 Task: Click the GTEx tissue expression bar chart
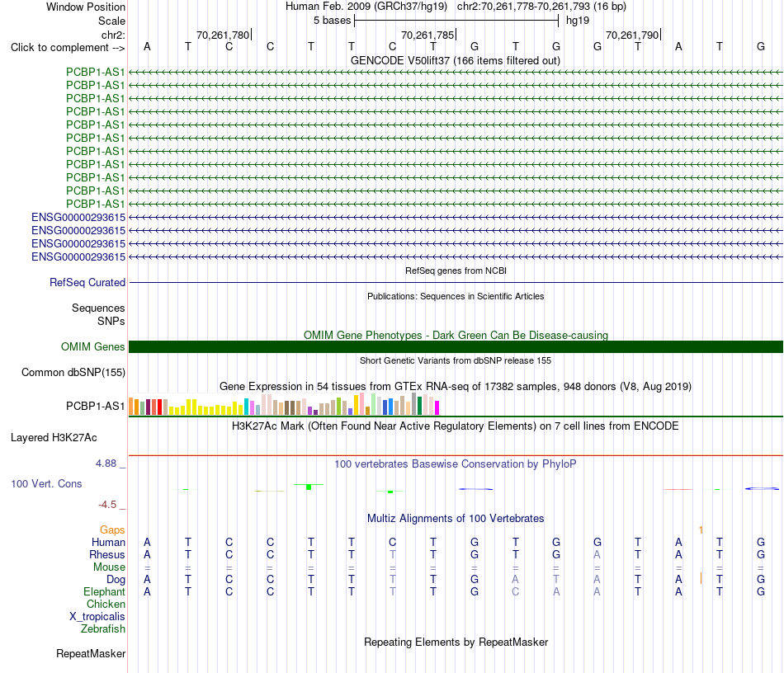(x=284, y=403)
